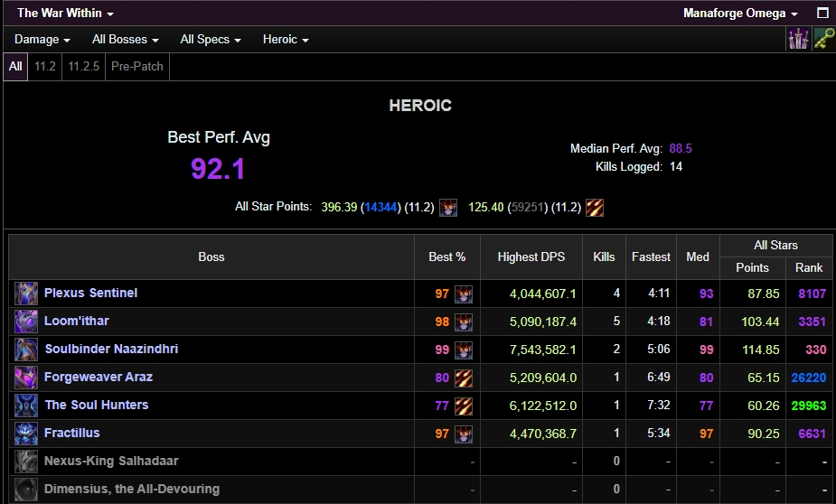
Task: Click the Rank column header
Action: pyautogui.click(x=809, y=268)
